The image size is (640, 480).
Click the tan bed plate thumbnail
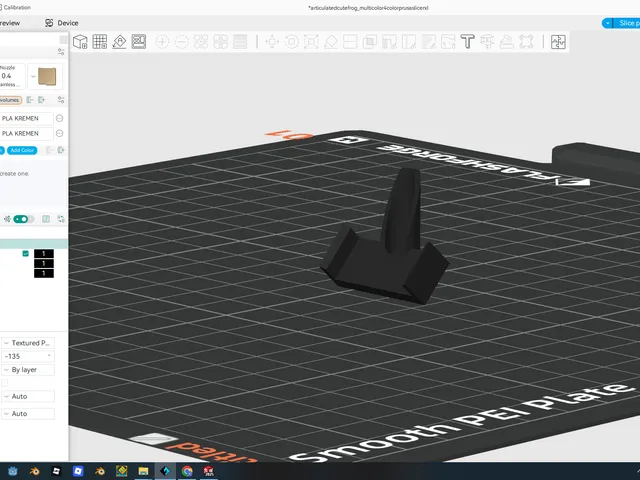point(47,76)
